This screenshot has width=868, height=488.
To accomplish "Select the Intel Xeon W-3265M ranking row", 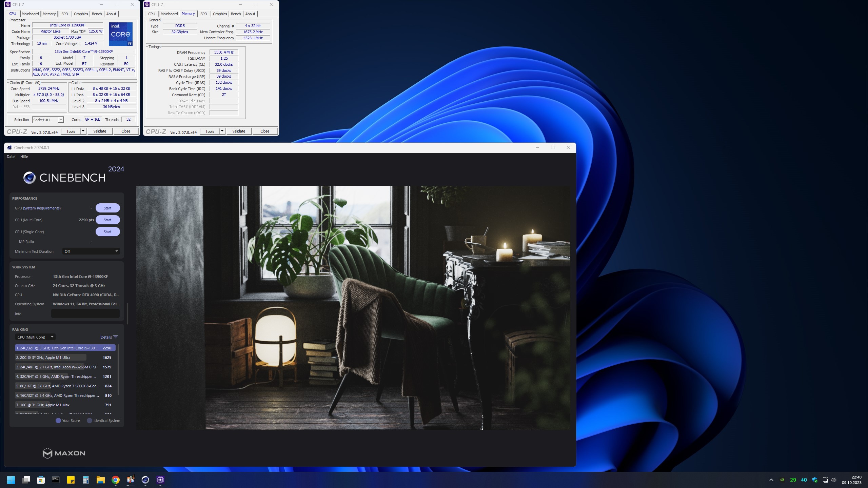I will click(65, 367).
